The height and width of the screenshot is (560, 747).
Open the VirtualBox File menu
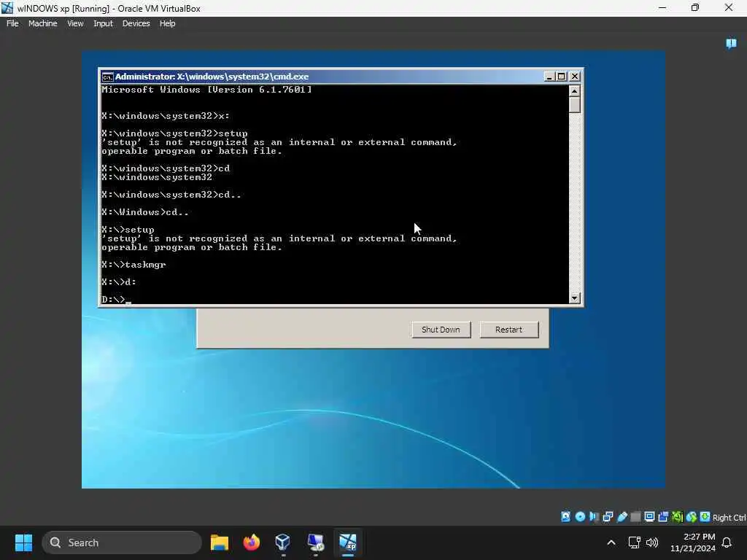(12, 23)
